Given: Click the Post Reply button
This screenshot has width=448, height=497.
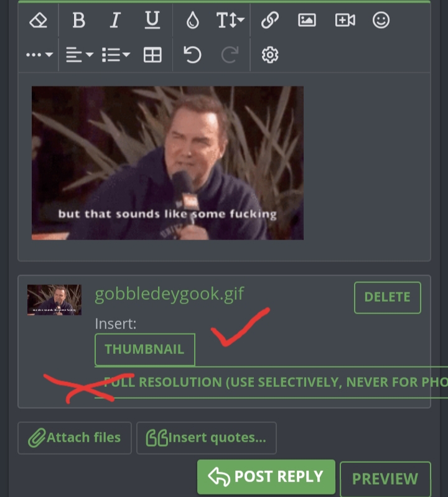Looking at the screenshot, I should click(266, 476).
